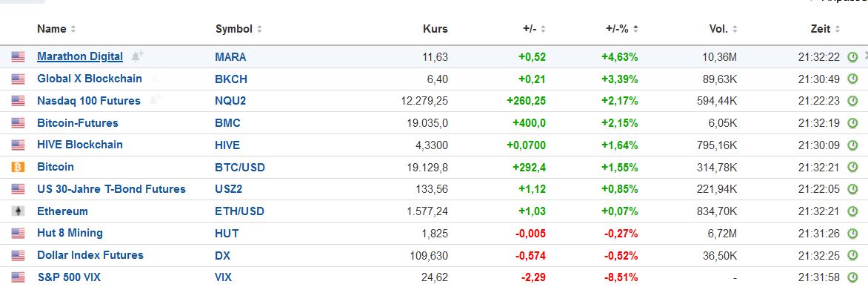Click the orange Bitcoin logo icon
This screenshot has height=290, width=868.
pos(18,167)
